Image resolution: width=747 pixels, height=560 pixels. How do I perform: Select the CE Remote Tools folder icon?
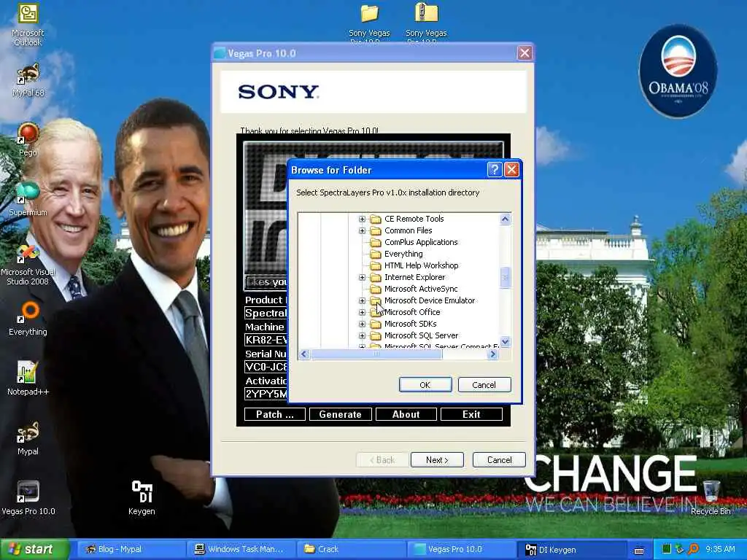pos(376,219)
